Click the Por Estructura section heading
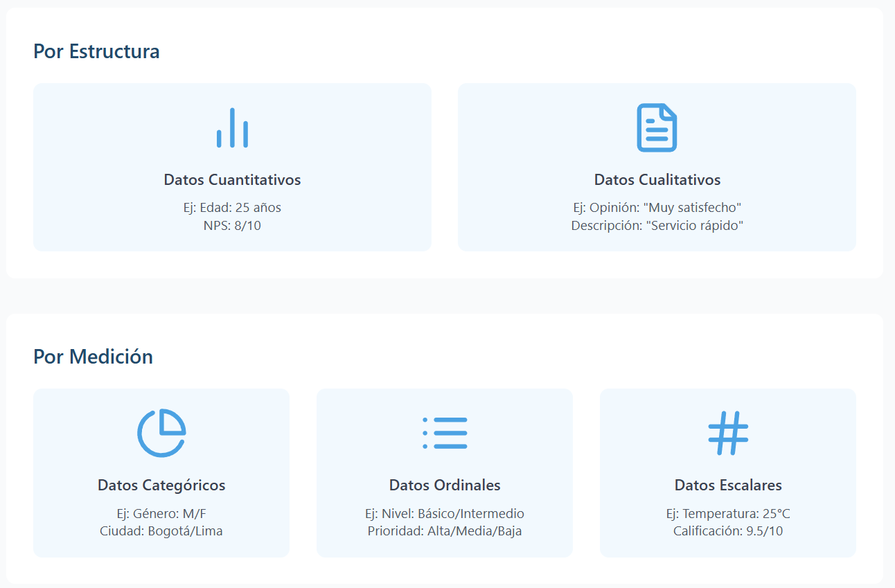 (x=96, y=51)
